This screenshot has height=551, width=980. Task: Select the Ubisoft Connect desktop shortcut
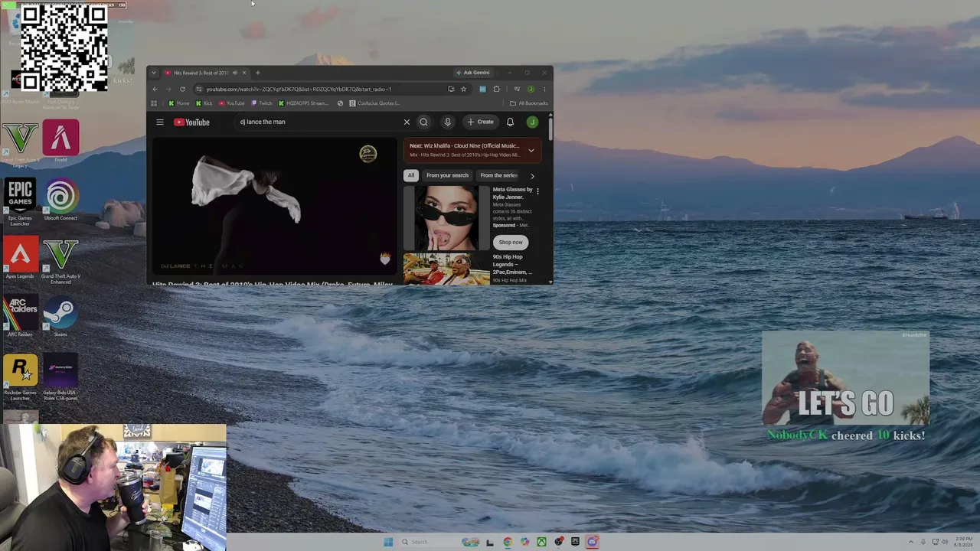click(60, 199)
